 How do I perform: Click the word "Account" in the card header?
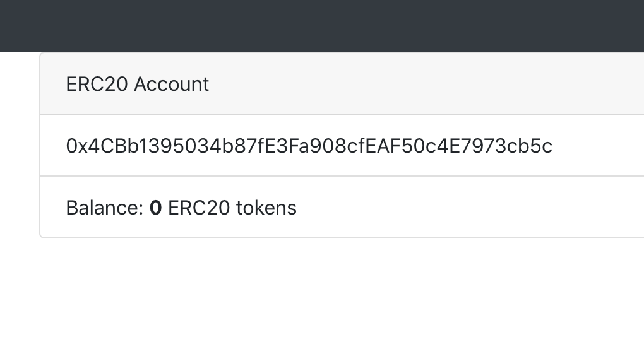pos(171,84)
